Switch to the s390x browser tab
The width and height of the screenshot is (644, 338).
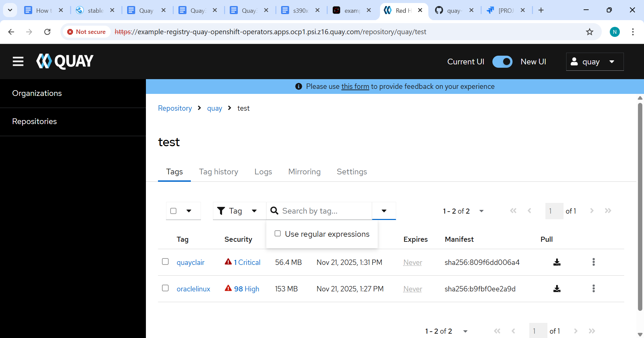[x=301, y=10]
